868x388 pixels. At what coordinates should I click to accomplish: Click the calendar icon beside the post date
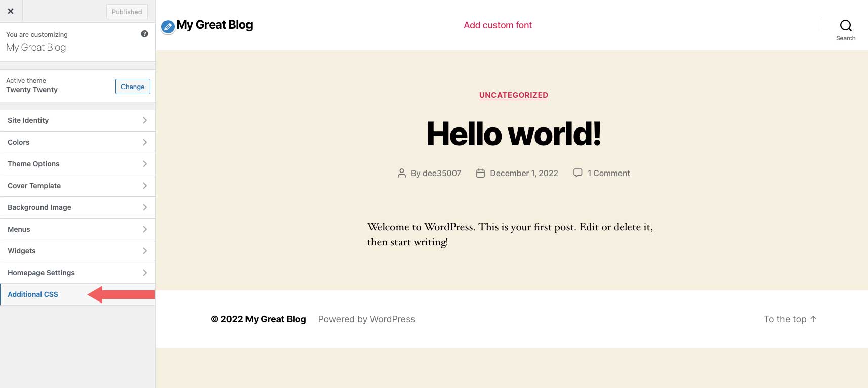(x=480, y=173)
